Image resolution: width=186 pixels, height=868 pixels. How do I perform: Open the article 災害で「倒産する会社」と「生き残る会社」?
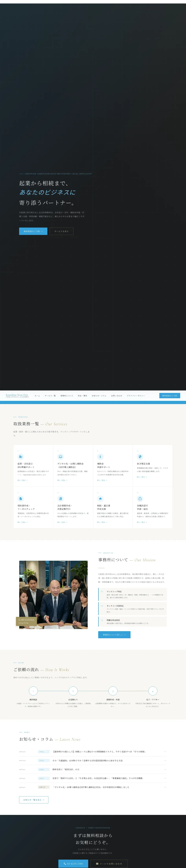pos(97,778)
